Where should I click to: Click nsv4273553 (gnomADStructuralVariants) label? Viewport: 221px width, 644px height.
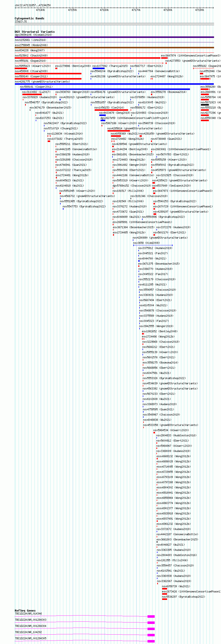click(x=193, y=61)
